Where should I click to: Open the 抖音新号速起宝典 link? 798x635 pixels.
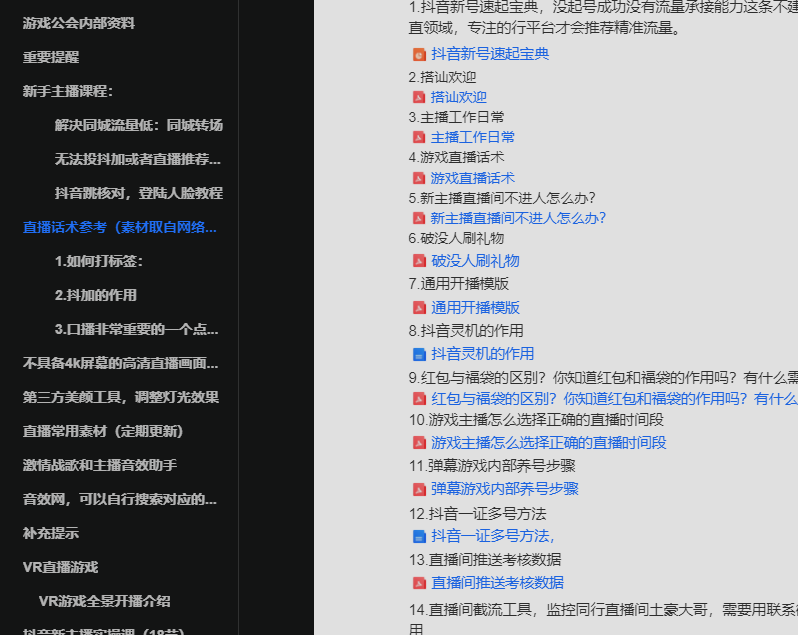(490, 54)
